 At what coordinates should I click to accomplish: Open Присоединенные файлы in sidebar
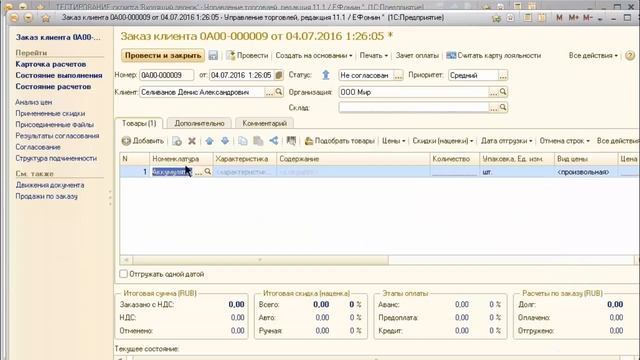[55, 124]
